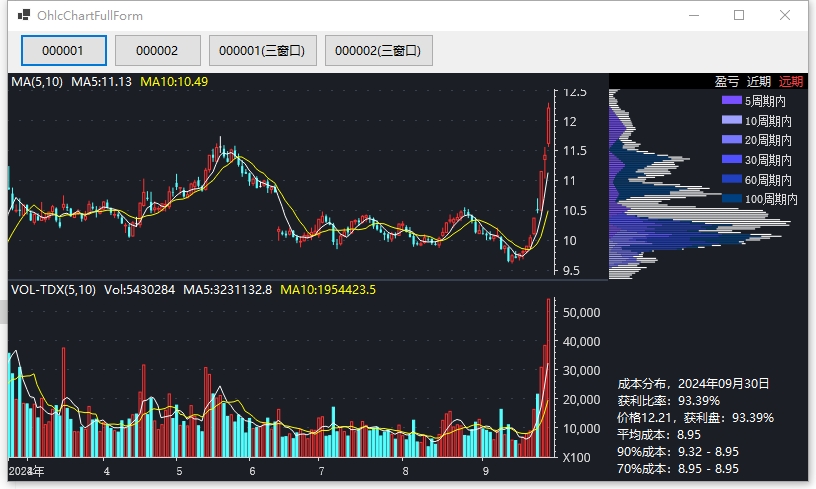Click the X100 volume unit label
The height and width of the screenshot is (489, 816).
[577, 458]
